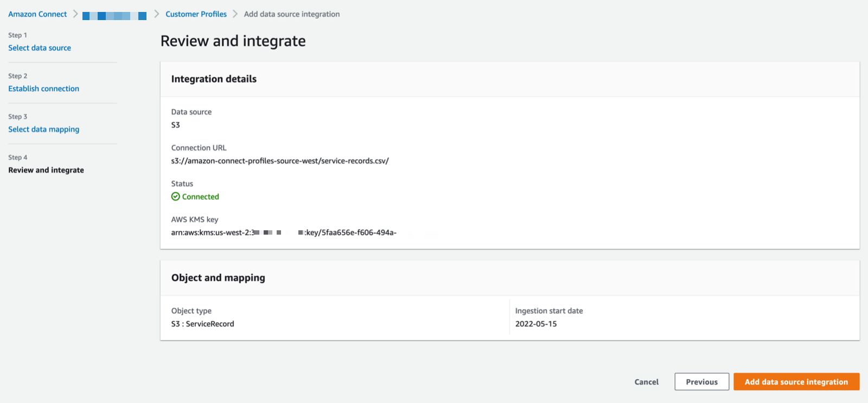Viewport: 868px width, 403px height.
Task: Go to Customer Profiles breadcrumb
Action: 196,14
